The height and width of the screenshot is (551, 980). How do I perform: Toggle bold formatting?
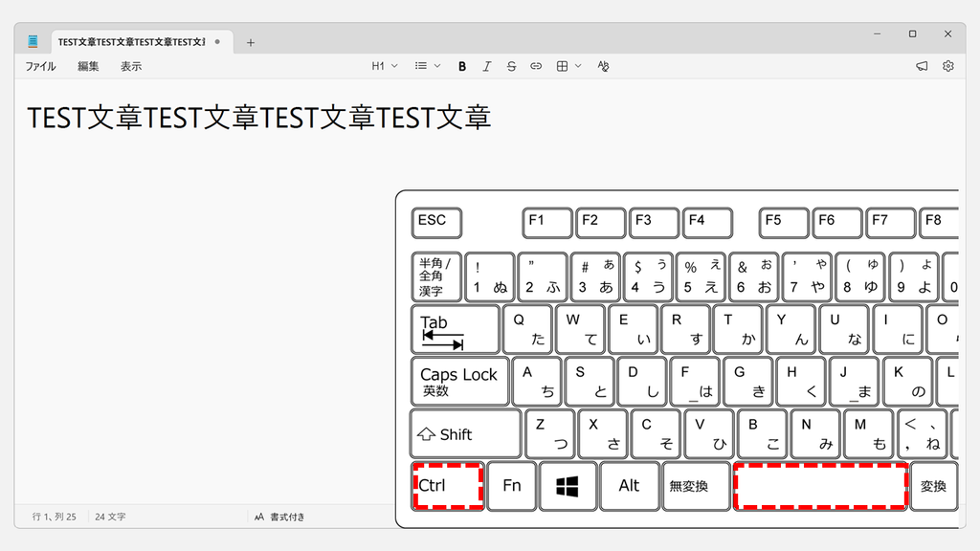pyautogui.click(x=462, y=66)
